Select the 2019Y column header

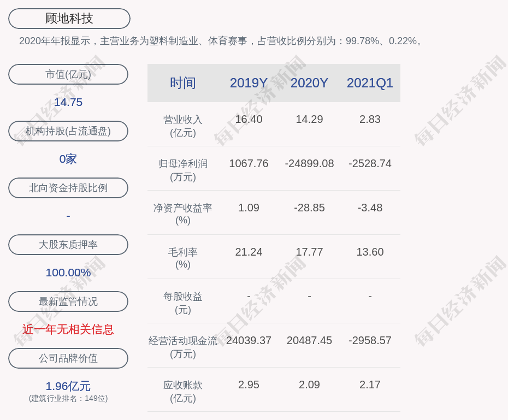coord(249,83)
